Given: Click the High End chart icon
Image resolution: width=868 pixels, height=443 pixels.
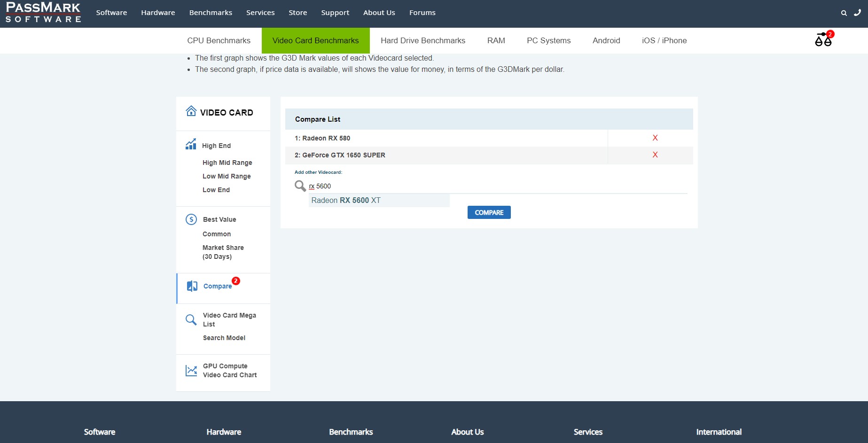Looking at the screenshot, I should coord(191,144).
